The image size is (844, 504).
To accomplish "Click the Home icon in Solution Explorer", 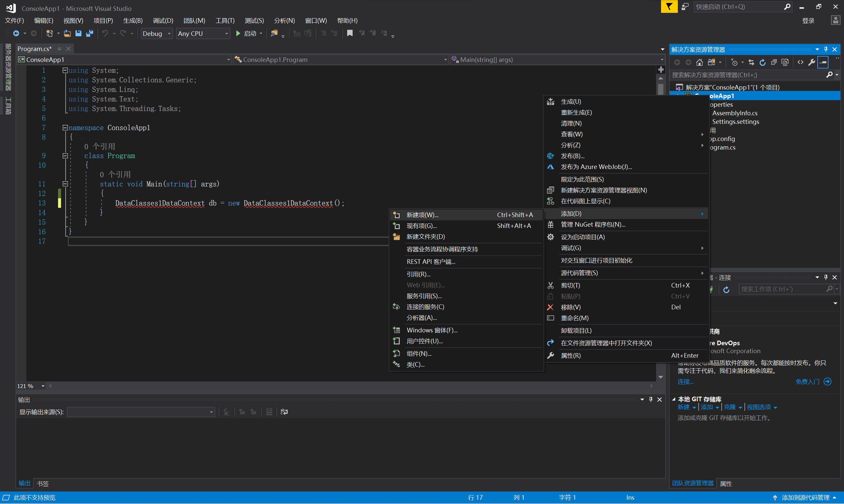I will (699, 63).
